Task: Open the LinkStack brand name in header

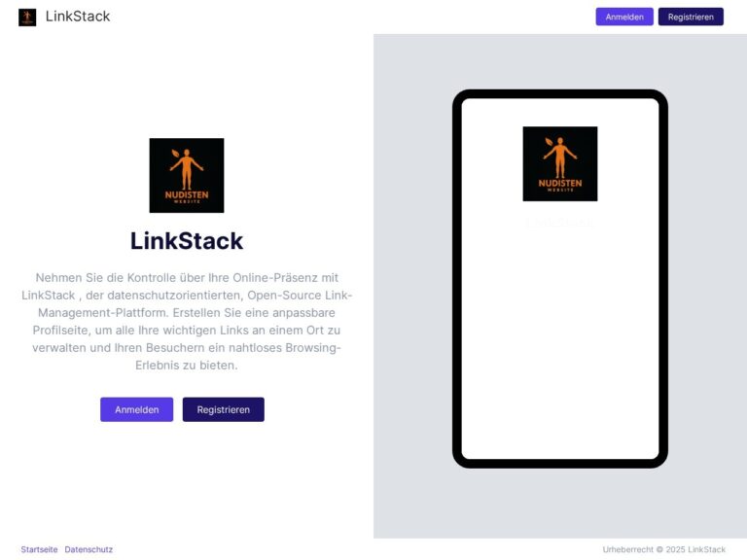Action: 78,17
